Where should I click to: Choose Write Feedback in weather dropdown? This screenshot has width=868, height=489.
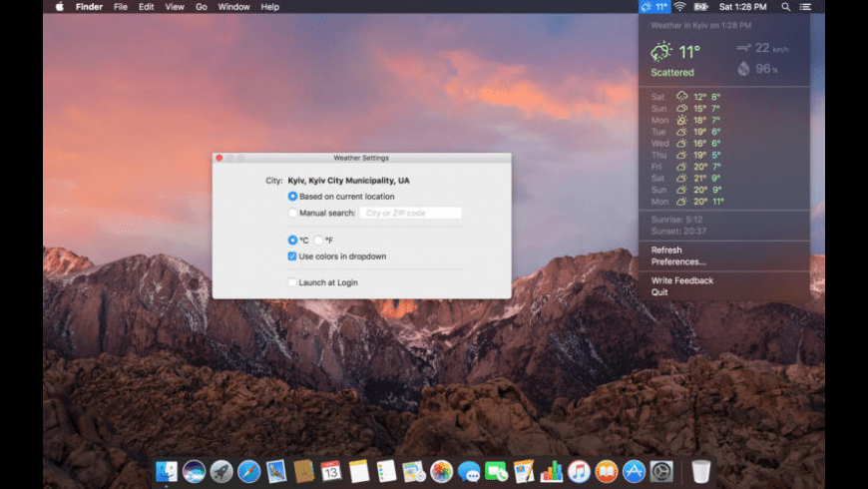(682, 280)
